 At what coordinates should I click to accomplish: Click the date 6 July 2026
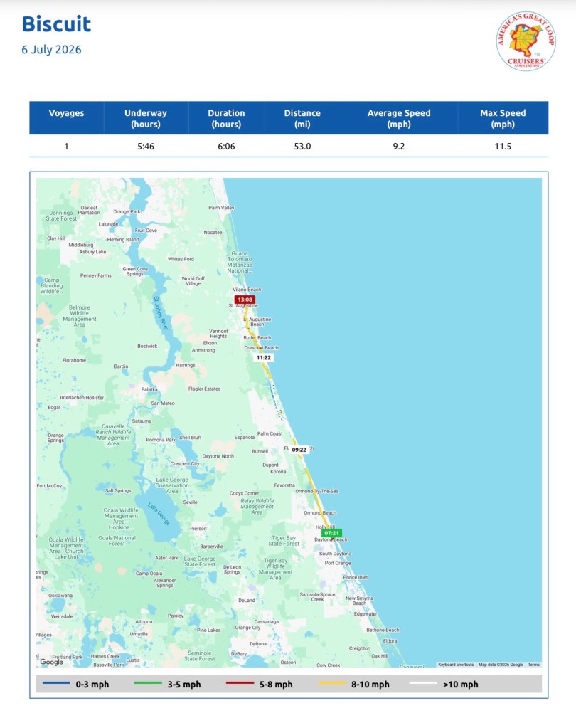(x=51, y=50)
